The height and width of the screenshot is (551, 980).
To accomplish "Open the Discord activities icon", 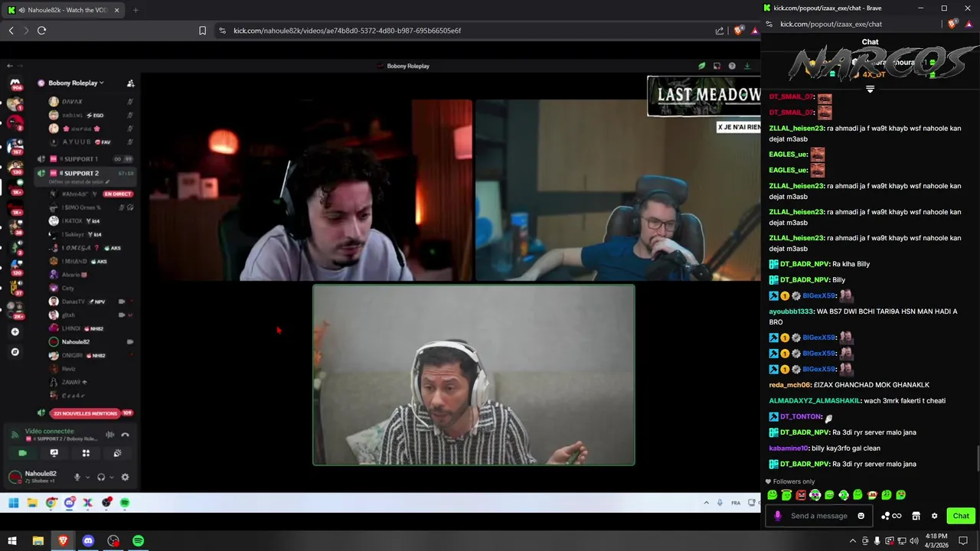I will click(86, 453).
